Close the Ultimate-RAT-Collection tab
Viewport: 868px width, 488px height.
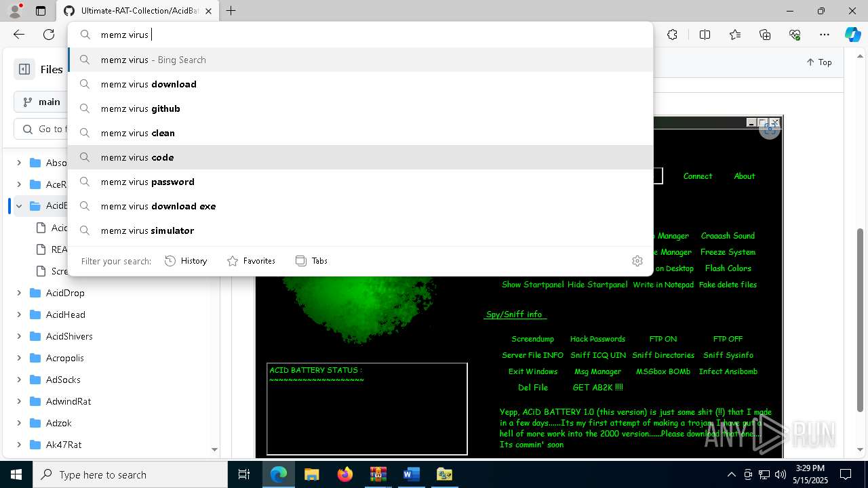209,11
